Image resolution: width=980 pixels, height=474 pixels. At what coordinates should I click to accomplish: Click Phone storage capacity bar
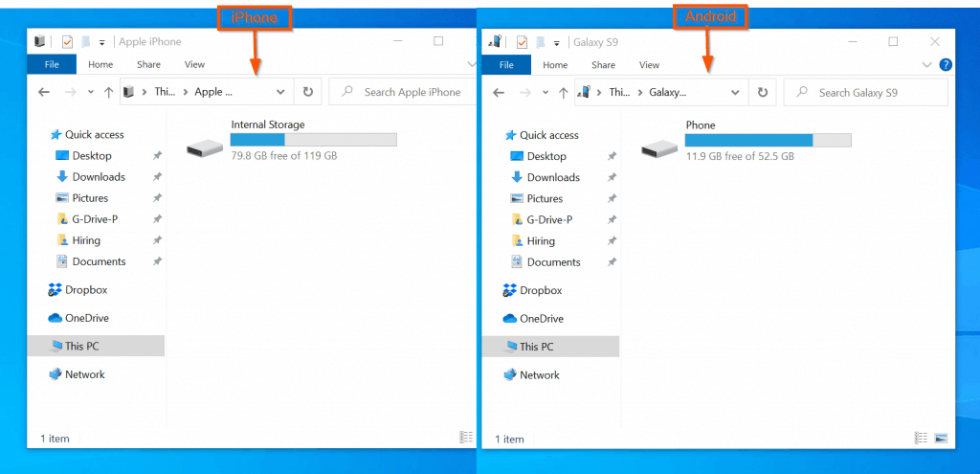click(x=768, y=140)
